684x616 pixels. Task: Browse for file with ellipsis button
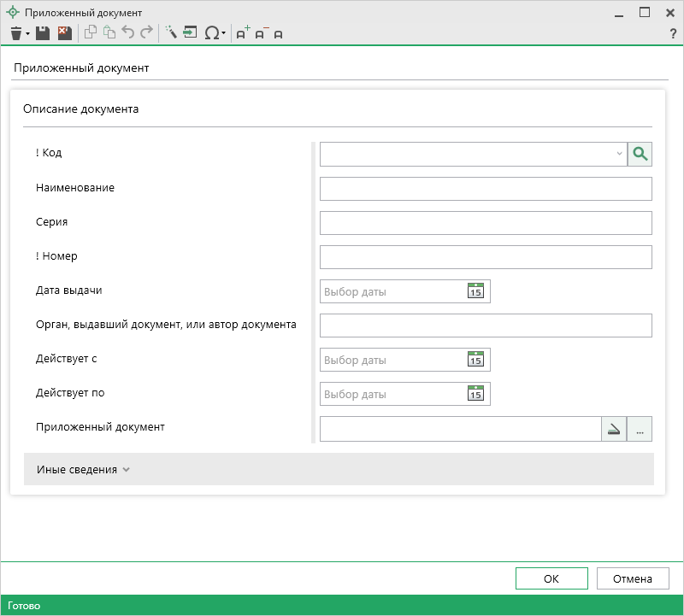click(640, 429)
